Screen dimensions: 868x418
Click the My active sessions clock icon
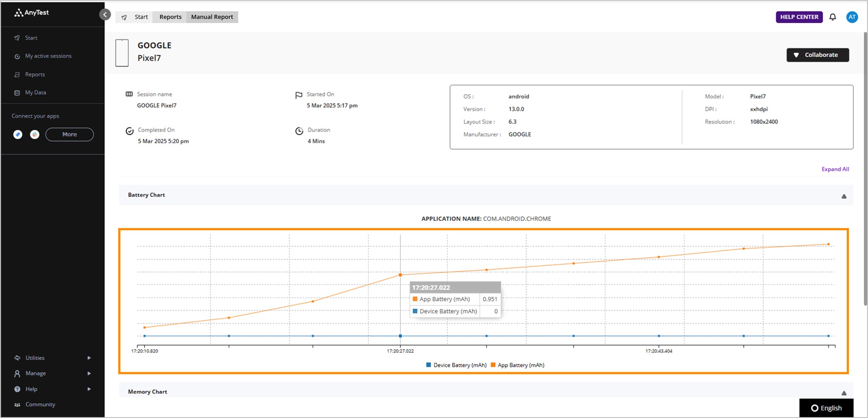coord(17,56)
